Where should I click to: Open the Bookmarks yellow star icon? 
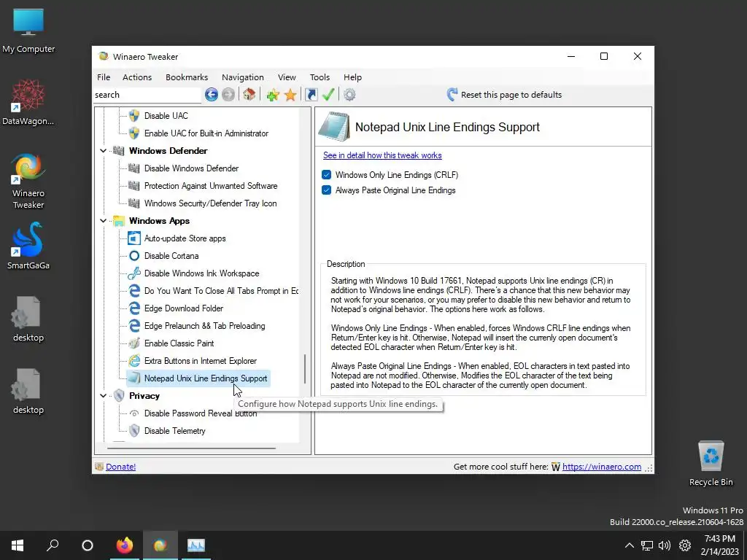coord(290,95)
